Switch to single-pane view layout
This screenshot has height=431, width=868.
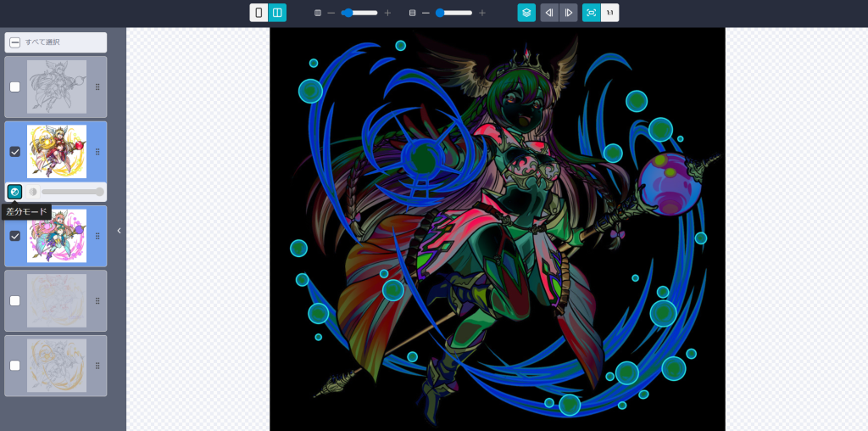tap(259, 13)
